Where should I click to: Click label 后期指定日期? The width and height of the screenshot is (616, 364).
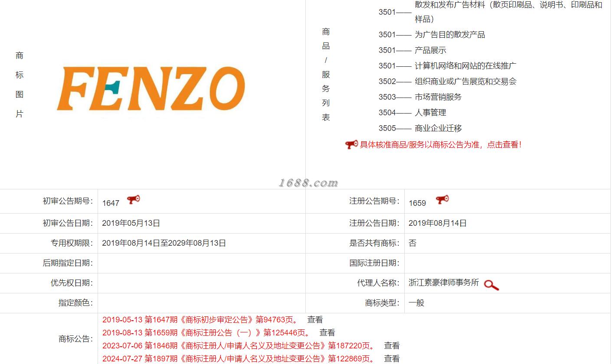[x=68, y=263]
